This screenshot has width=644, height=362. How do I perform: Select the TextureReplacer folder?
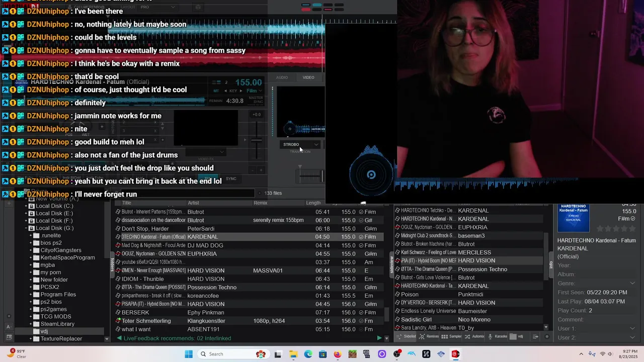(x=61, y=339)
